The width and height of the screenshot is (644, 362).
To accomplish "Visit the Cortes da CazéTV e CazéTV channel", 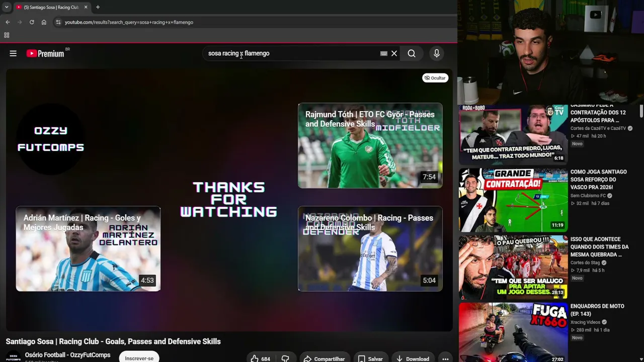I will coord(598,128).
